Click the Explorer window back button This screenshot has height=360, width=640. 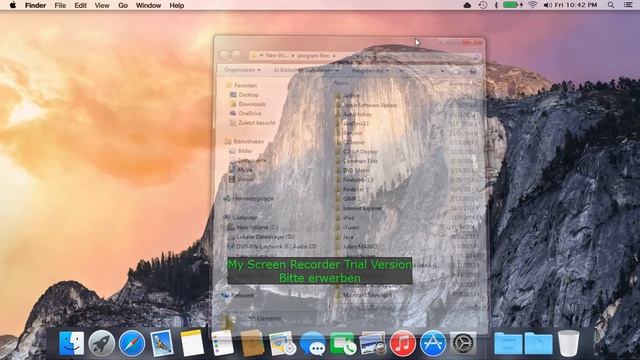pos(224,55)
